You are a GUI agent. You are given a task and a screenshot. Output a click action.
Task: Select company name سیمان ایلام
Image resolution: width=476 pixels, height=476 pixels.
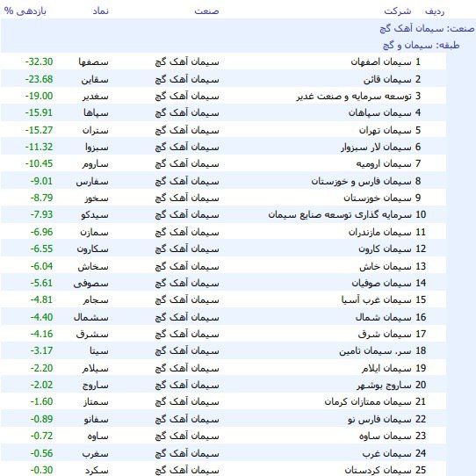[x=386, y=369]
